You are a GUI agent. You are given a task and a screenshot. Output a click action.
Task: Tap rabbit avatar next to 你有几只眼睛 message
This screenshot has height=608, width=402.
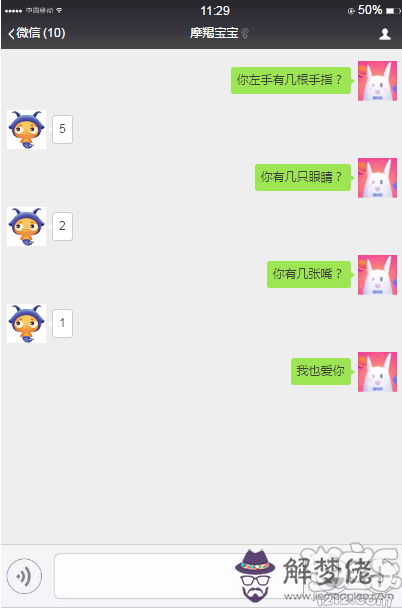click(377, 178)
